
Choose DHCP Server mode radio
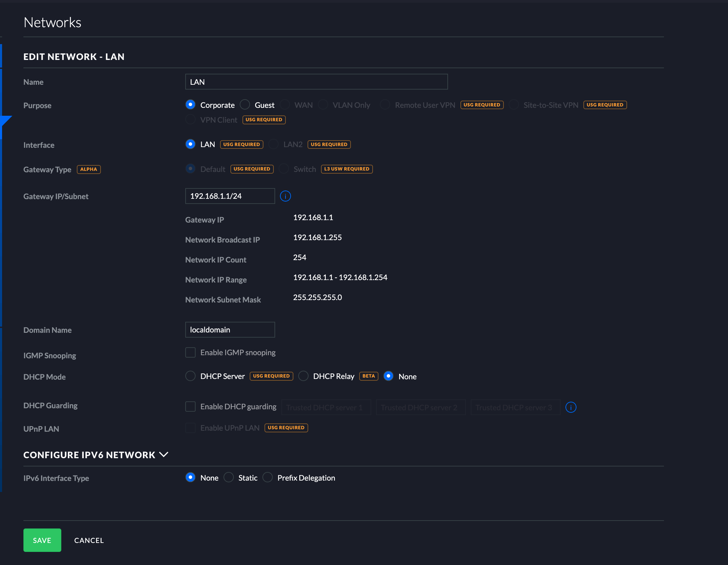tap(190, 376)
